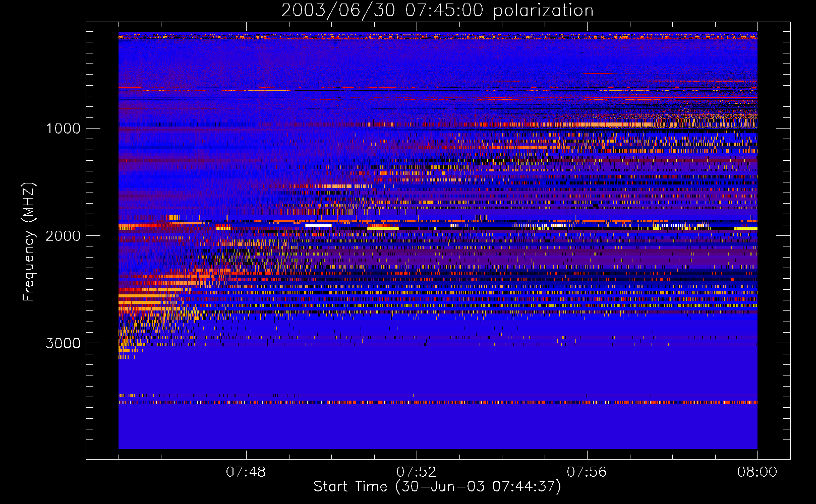
Task: Click the "Start Time (30-Jun-03 07:44:37)" axis label
Action: click(437, 487)
